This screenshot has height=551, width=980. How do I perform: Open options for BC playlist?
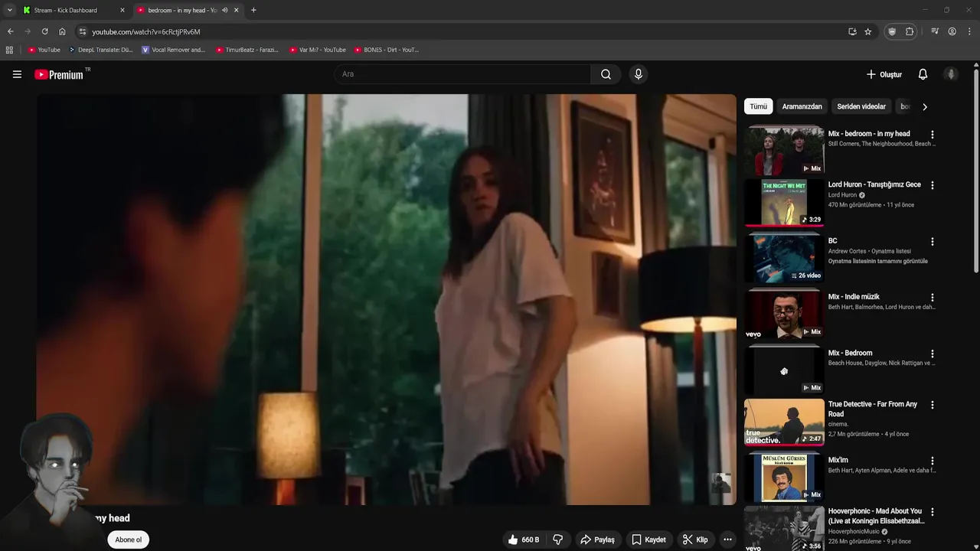click(x=933, y=242)
